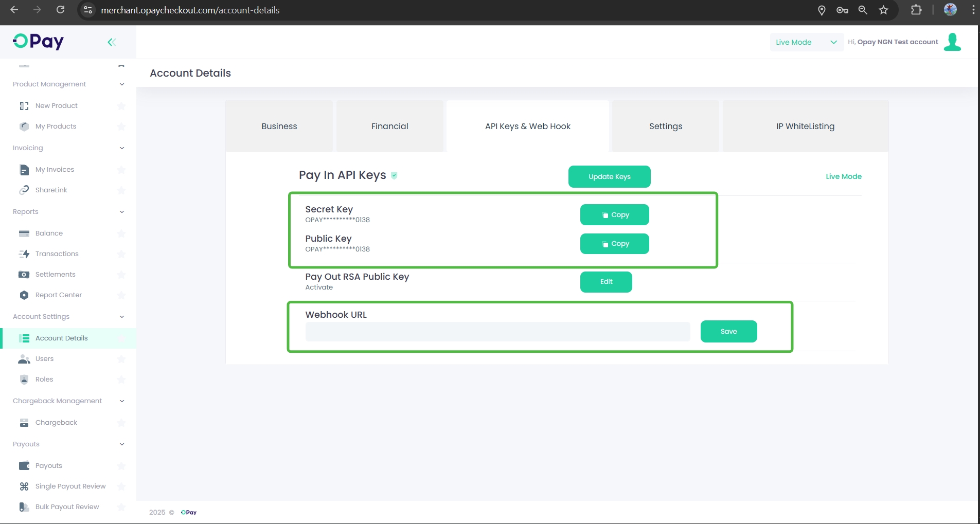Image resolution: width=980 pixels, height=524 pixels.
Task: Bookmark the page with browser star icon
Action: 883,10
